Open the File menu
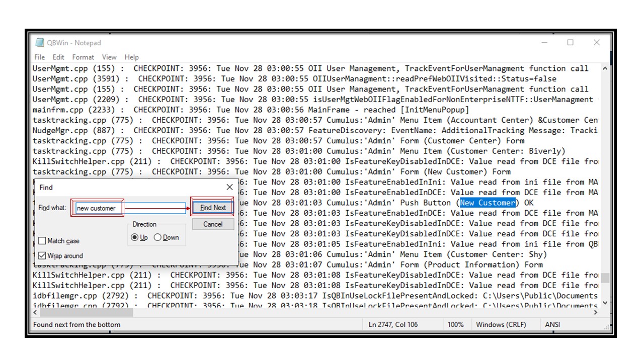The width and height of the screenshot is (644, 362). click(39, 57)
